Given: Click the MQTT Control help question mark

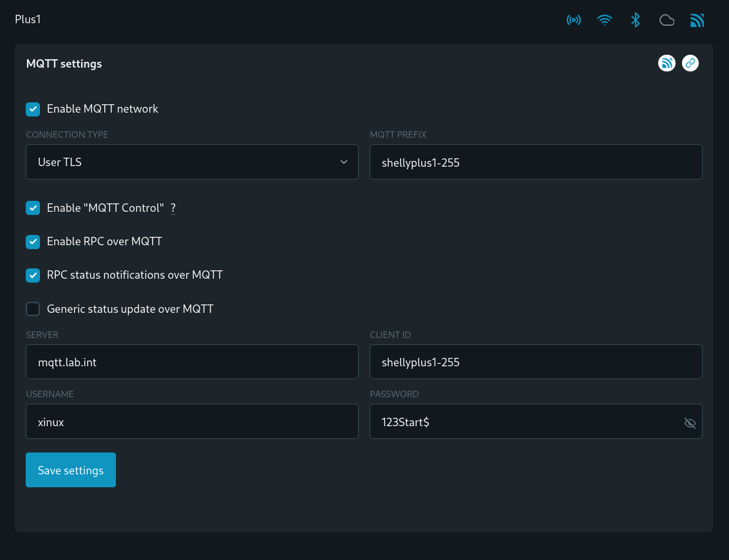Looking at the screenshot, I should click(x=173, y=208).
